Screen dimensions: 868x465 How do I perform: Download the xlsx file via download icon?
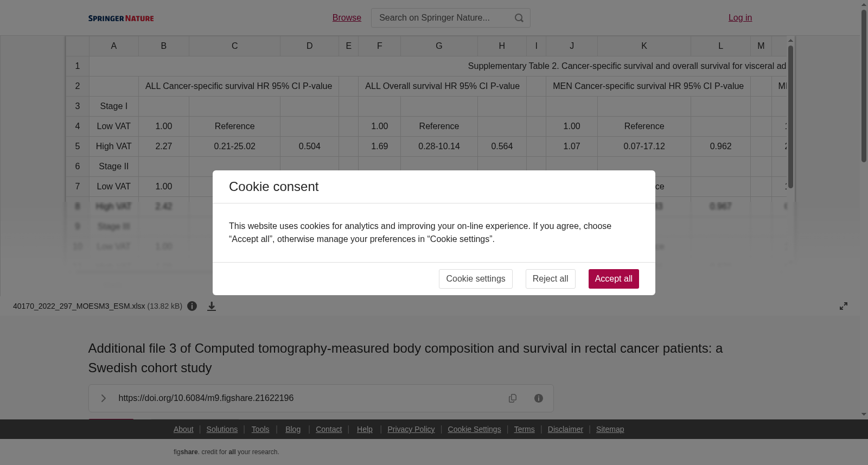point(212,306)
